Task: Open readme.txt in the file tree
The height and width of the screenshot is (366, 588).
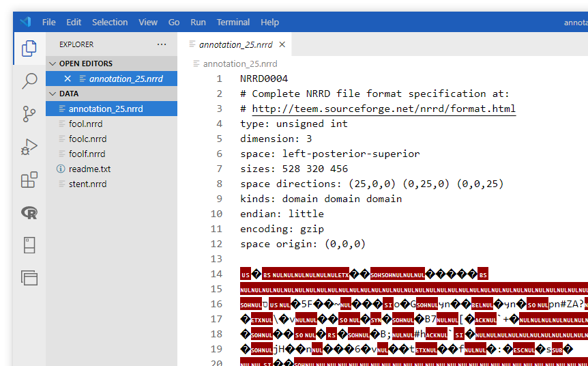Action: click(89, 169)
